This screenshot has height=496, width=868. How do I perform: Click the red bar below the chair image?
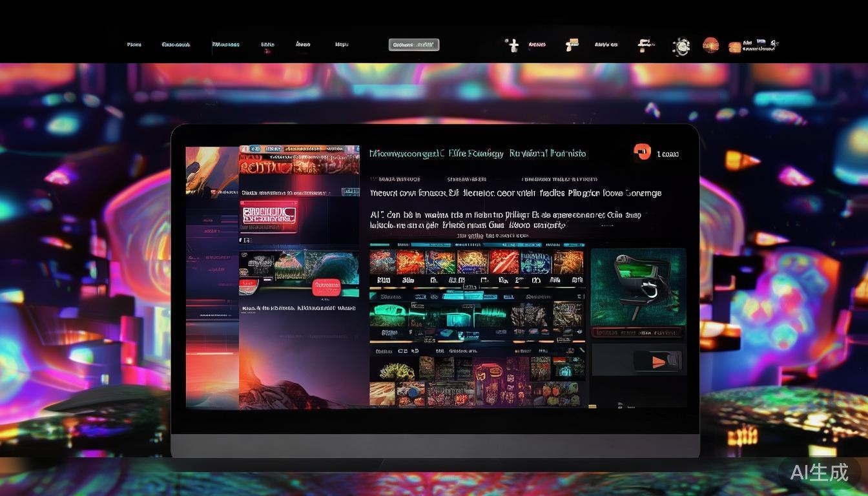[x=637, y=332]
